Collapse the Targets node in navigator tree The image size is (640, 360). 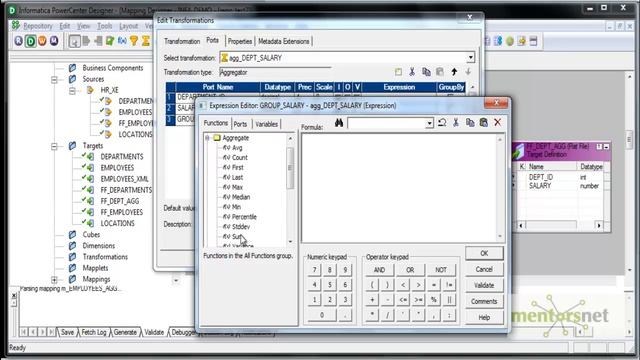coord(54,146)
